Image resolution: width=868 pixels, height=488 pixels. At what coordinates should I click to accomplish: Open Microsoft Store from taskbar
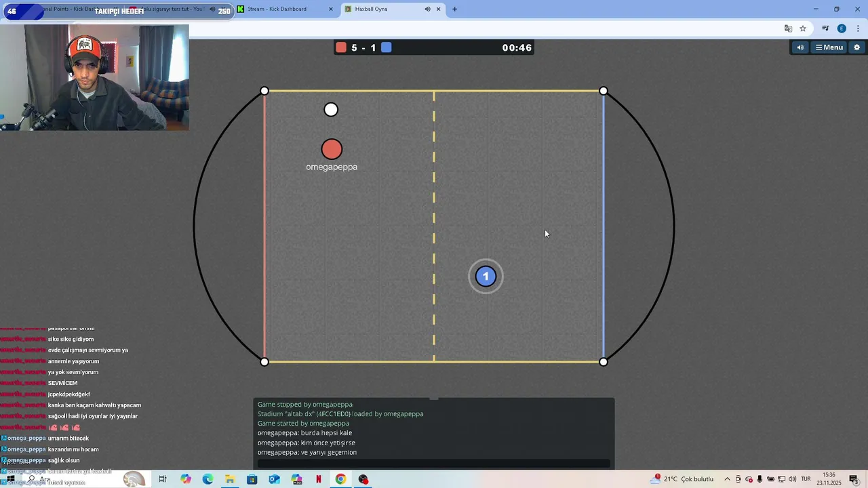click(x=252, y=479)
